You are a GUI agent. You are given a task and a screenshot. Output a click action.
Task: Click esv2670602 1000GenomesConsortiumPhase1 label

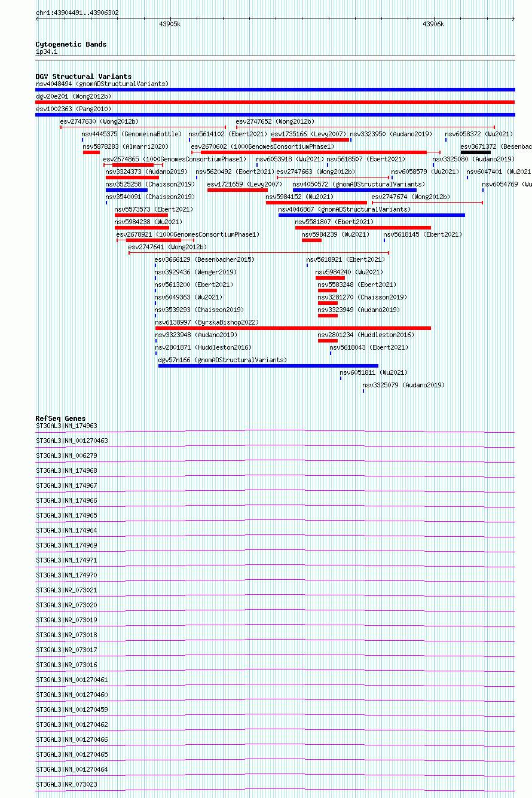coord(263,146)
